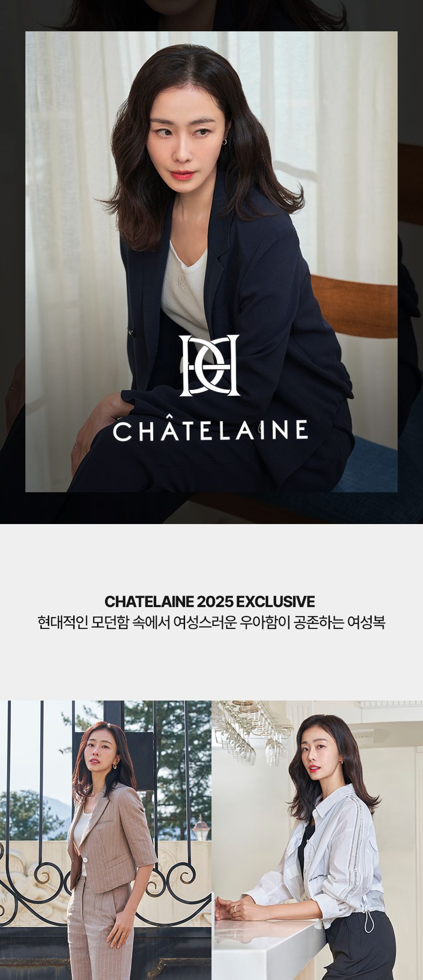Click the Korean tagline below the heading
Screen dimensions: 423x980
click(211, 623)
